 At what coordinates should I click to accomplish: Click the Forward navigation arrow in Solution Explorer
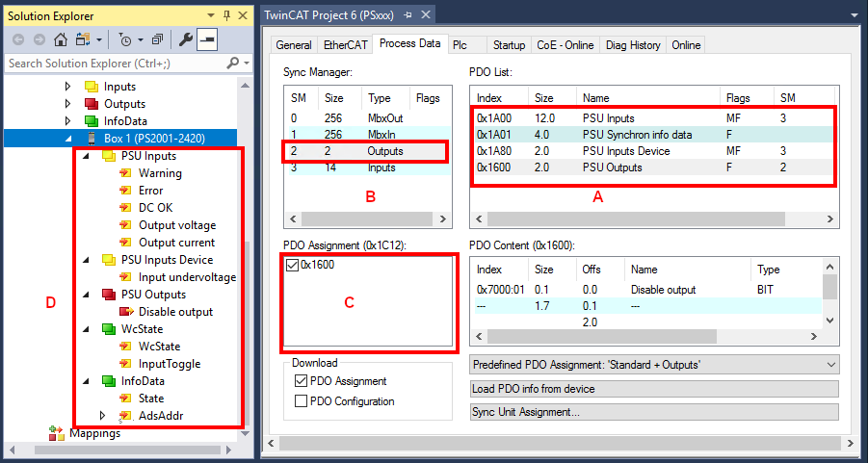pyautogui.click(x=39, y=39)
